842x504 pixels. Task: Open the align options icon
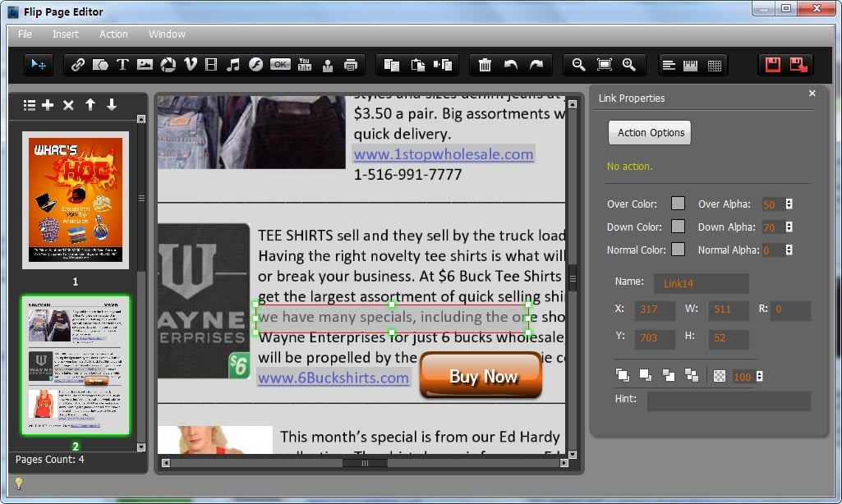coord(669,66)
